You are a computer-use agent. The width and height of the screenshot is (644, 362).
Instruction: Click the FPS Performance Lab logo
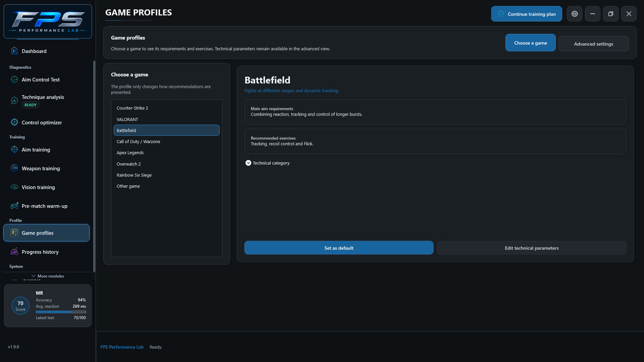pyautogui.click(x=48, y=21)
